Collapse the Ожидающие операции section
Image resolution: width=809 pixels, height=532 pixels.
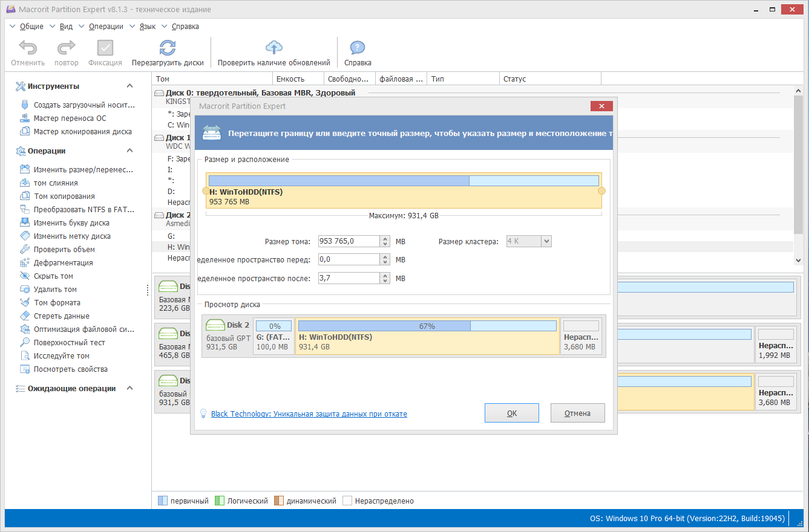click(x=129, y=388)
